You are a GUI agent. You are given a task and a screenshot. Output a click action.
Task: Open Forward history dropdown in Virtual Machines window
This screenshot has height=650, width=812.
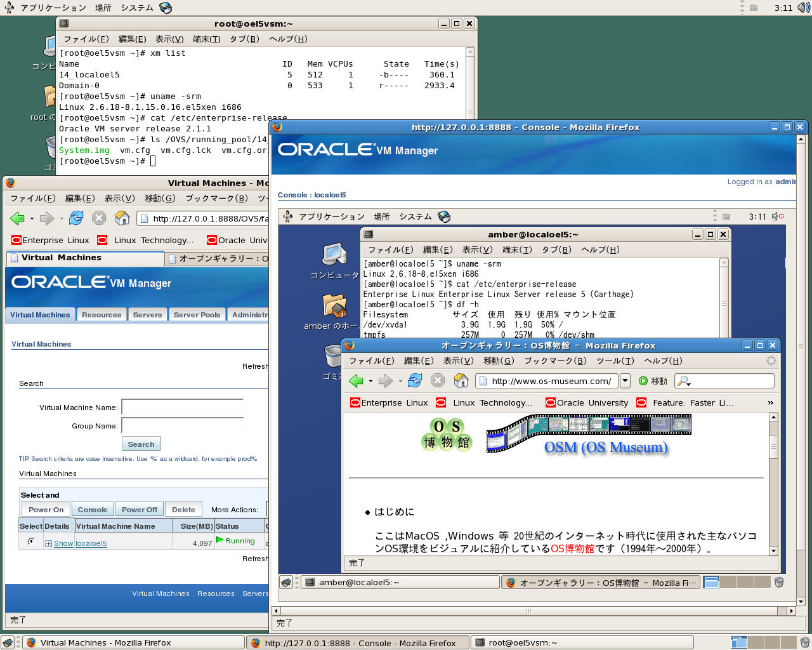(62, 219)
